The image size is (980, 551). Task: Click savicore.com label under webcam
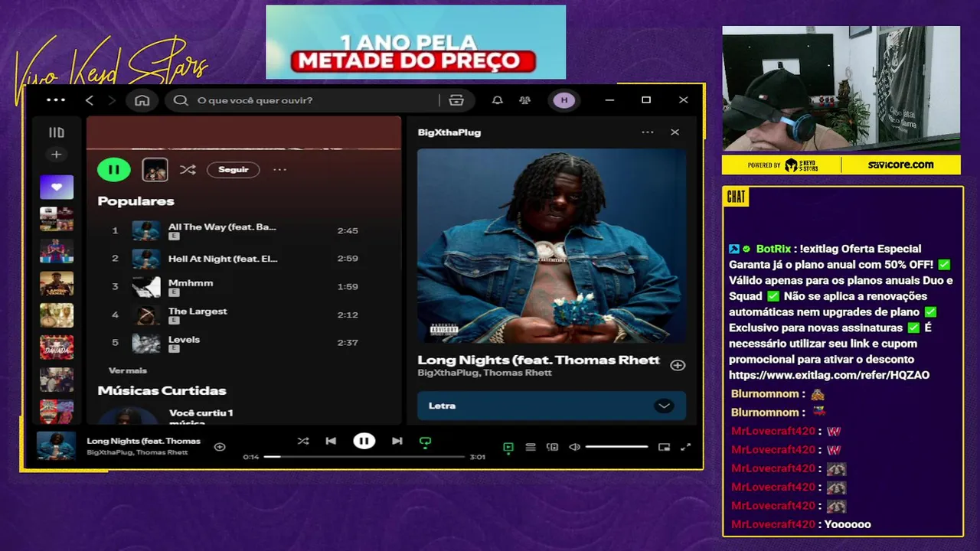900,165
